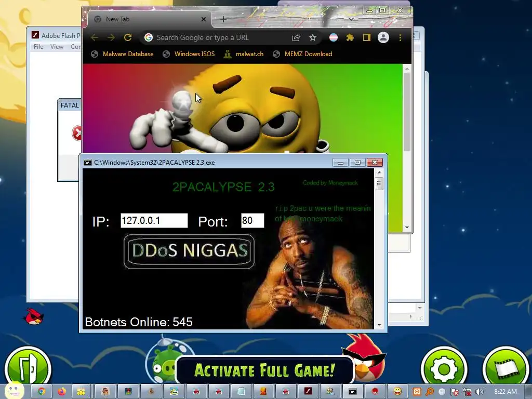This screenshot has width=532, height=399.
Task: Open the Windows ISOS bookmark
Action: (189, 54)
